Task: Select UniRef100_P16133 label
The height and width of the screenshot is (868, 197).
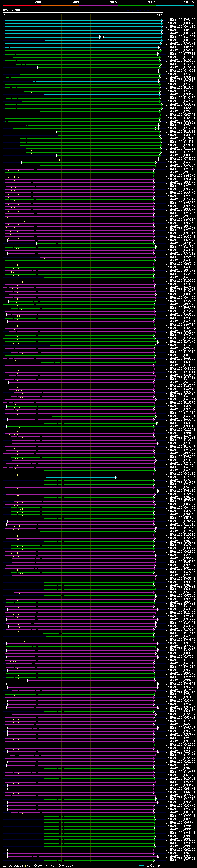Action: 180,60
